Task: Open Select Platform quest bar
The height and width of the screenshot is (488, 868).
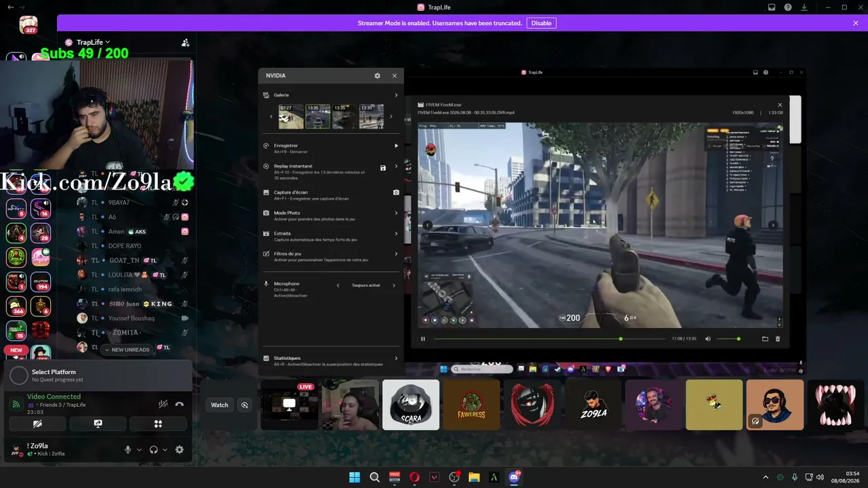Action: point(98,375)
